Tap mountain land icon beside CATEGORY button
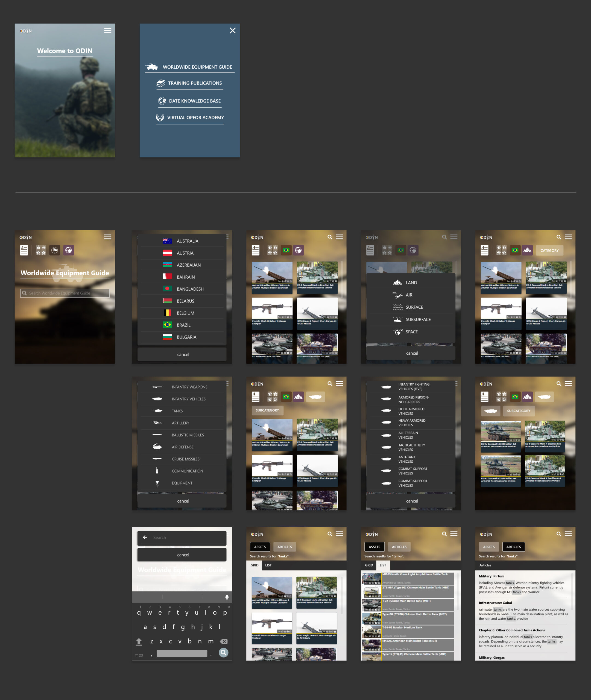This screenshot has height=700, width=591. 527,250
